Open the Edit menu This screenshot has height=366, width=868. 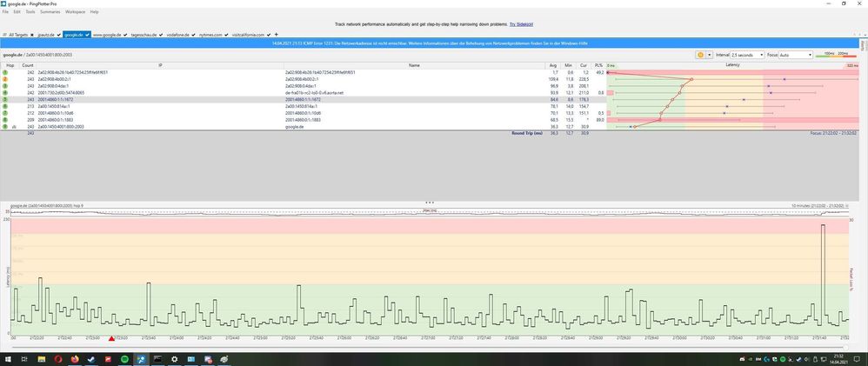coord(17,11)
